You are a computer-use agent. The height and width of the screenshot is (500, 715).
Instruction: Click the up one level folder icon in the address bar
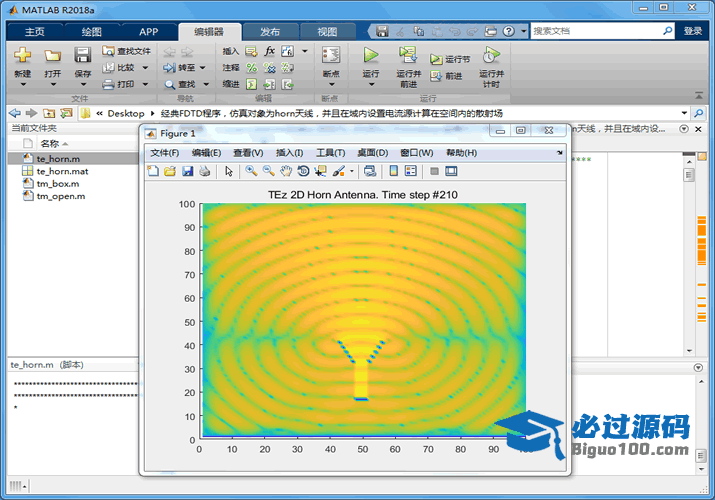click(x=49, y=113)
